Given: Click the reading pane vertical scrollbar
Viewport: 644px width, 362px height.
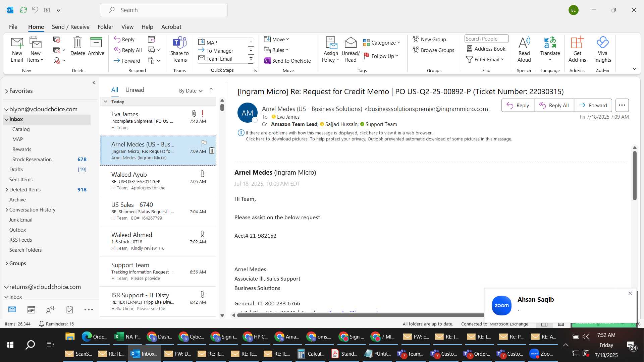Looking at the screenshot, I should tap(635, 176).
